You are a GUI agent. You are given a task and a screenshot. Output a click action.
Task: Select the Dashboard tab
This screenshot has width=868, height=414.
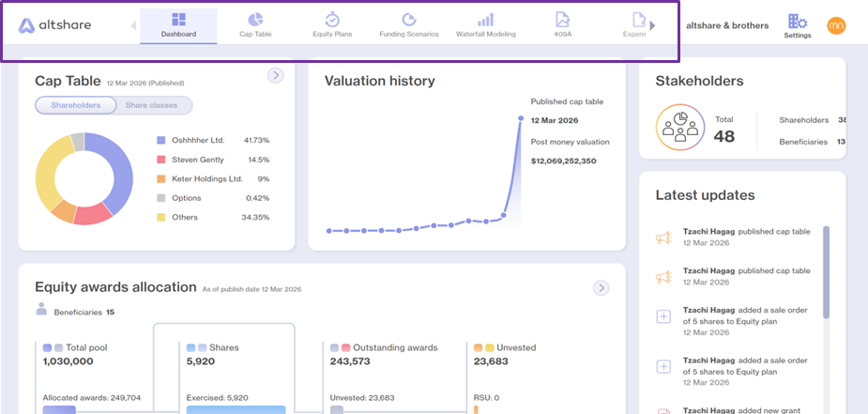[x=178, y=26]
